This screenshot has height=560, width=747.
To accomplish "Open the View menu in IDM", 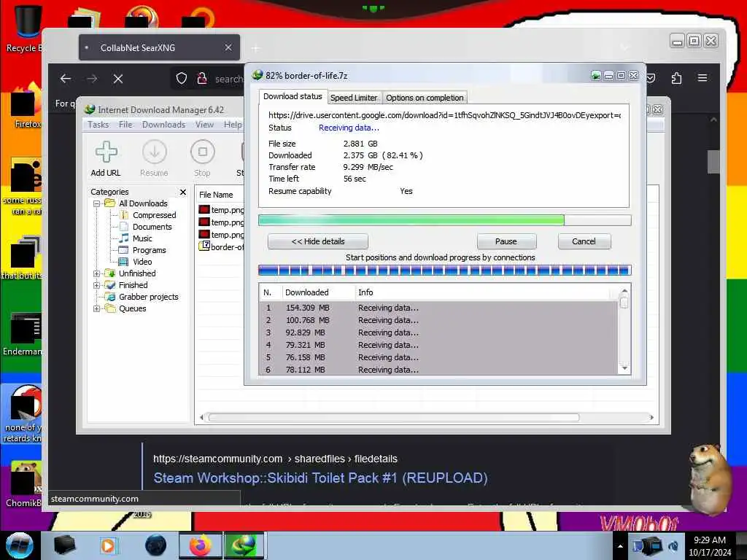I will (204, 125).
